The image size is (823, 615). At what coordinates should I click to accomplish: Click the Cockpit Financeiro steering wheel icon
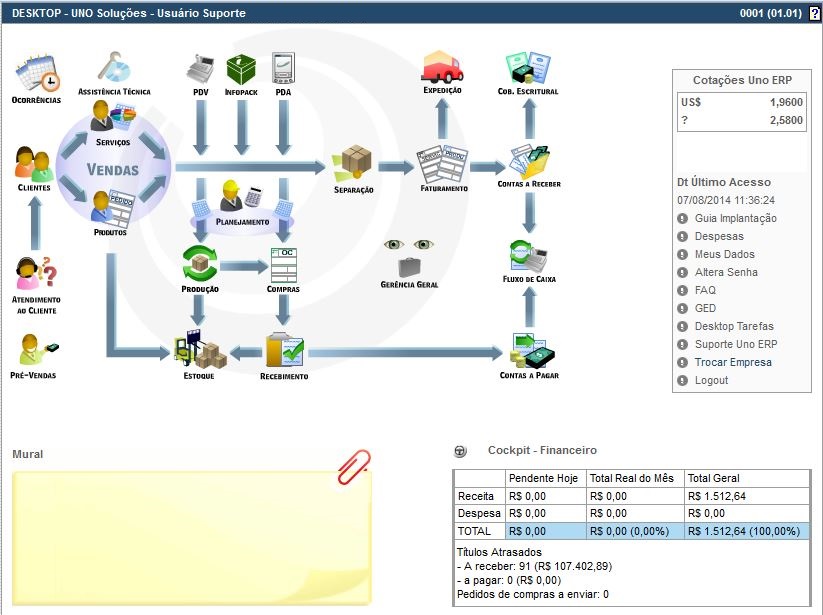tap(460, 451)
